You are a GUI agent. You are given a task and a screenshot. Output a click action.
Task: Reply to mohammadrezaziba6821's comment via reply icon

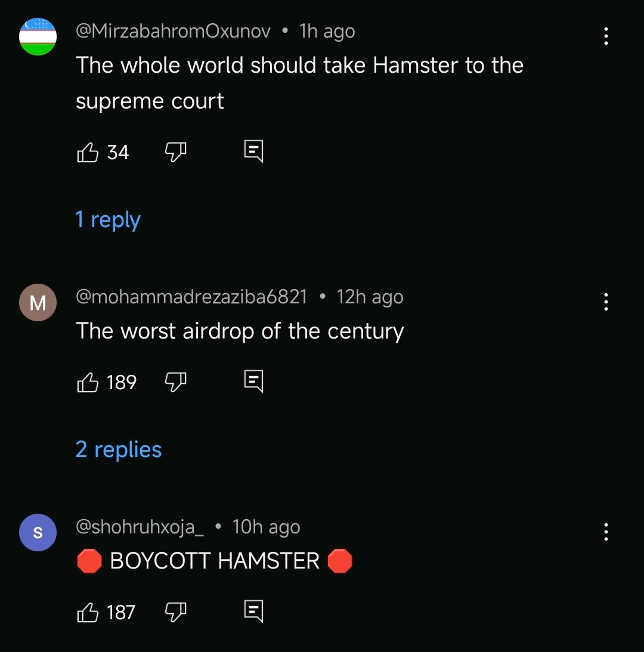point(253,381)
